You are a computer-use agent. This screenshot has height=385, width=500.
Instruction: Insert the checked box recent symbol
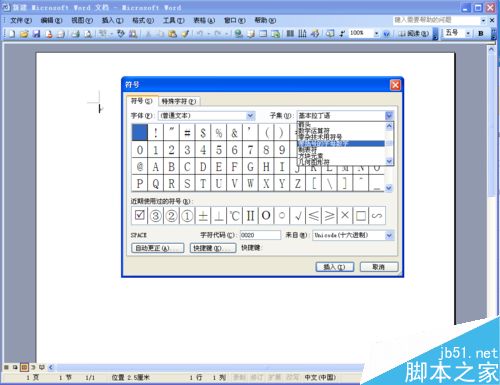140,215
